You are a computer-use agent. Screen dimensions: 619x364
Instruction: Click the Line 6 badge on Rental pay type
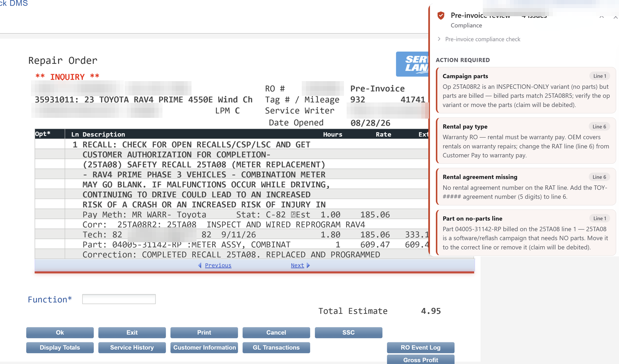tap(600, 127)
